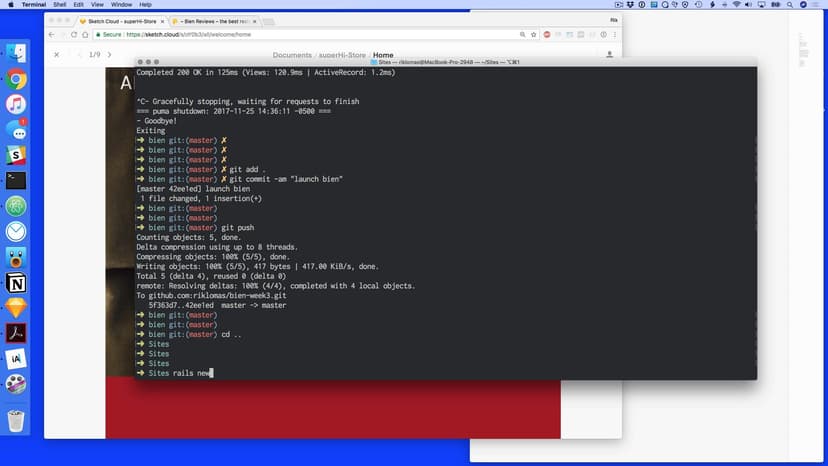This screenshot has width=828, height=466.
Task: Bookmark page with the star icon
Action: 534,34
